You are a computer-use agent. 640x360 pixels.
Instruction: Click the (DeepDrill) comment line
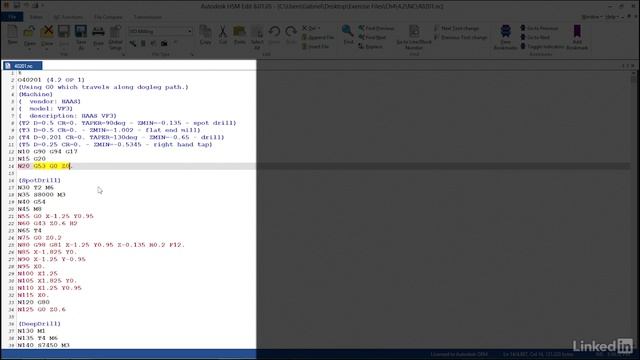point(39,324)
